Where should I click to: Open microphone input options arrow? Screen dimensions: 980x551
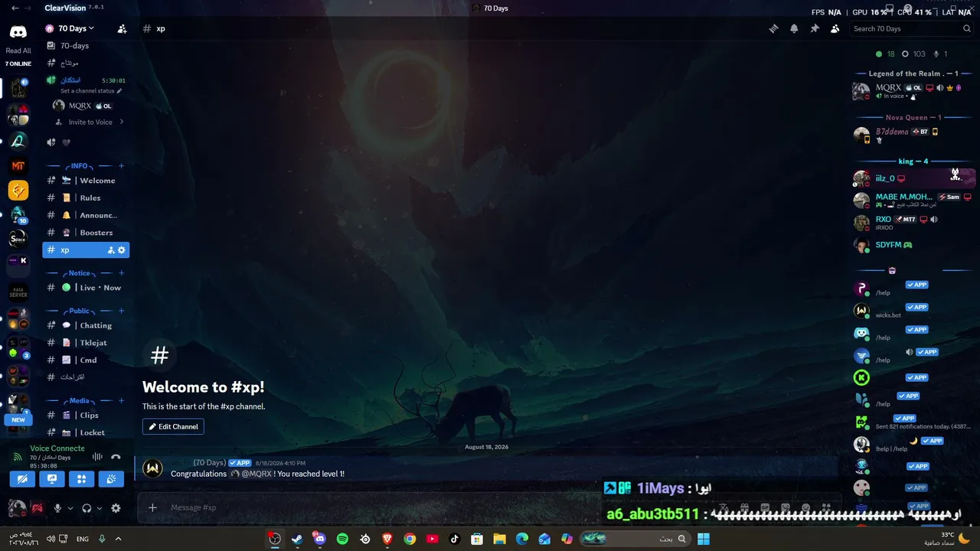[70, 508]
